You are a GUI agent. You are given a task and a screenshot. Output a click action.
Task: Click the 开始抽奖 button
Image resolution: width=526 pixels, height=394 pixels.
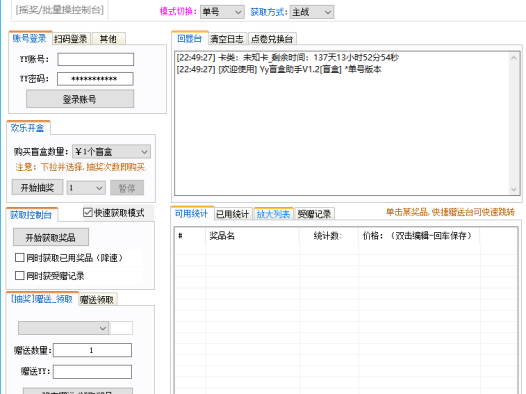[x=37, y=187]
